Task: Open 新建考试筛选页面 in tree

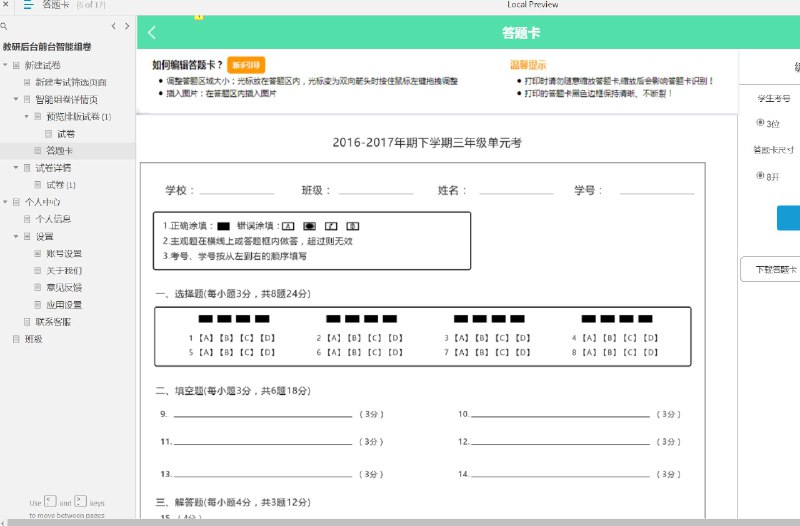Action: pyautogui.click(x=71, y=82)
